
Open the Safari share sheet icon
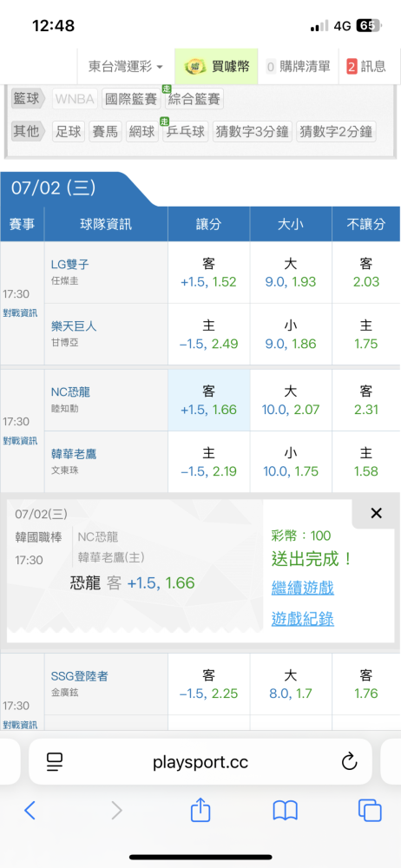200,810
